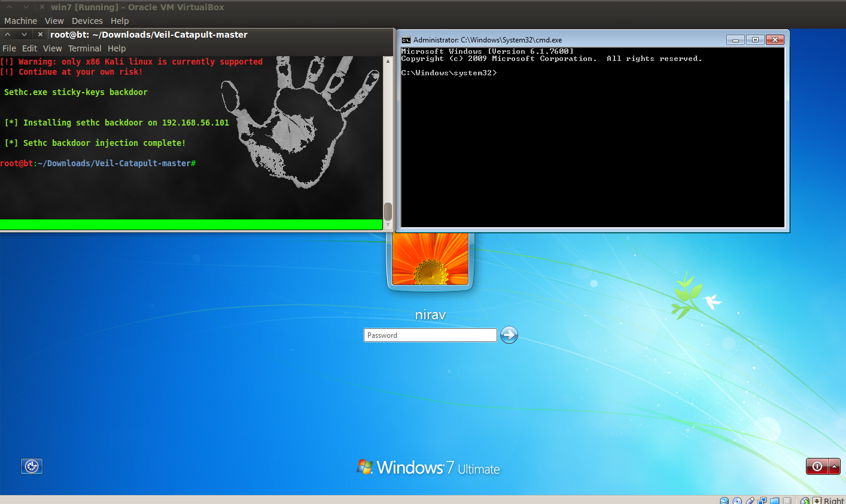This screenshot has height=504, width=846.
Task: Click the Copyright 2009 Microsoft Corporation line
Action: pyautogui.click(x=551, y=59)
